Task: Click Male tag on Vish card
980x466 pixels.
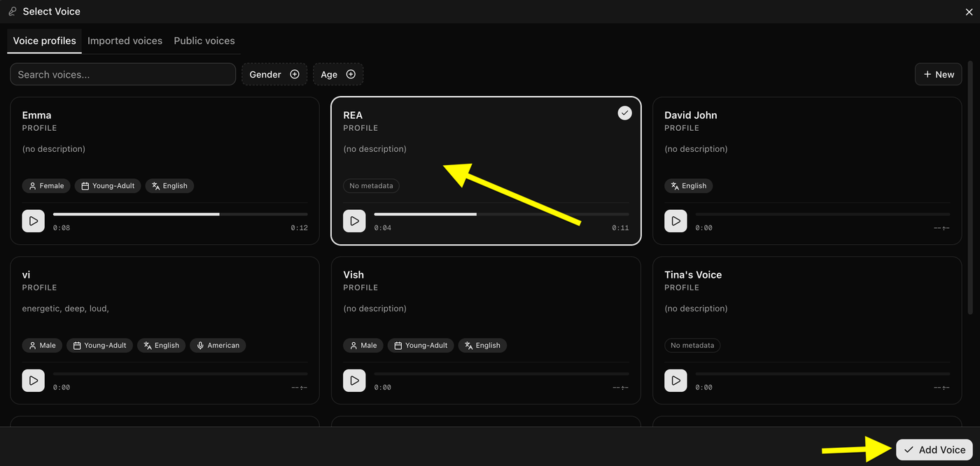Action: 363,345
